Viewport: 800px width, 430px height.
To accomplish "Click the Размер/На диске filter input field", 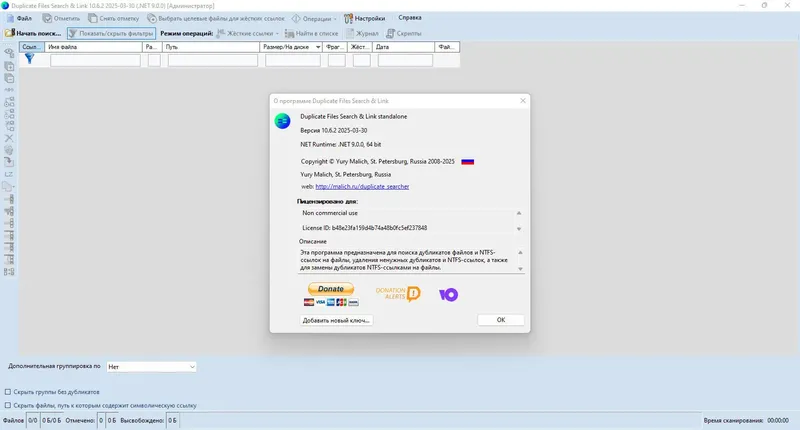I will point(293,60).
